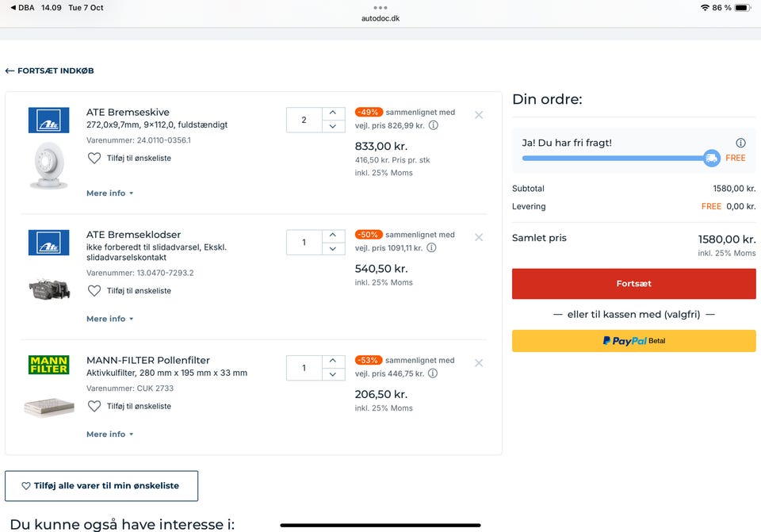Click the quantity field of ATE Bremseklodser
Screen dimensions: 761x532
click(x=304, y=243)
